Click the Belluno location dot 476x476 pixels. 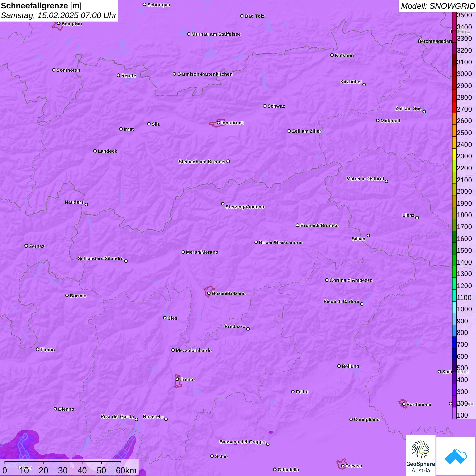pyautogui.click(x=339, y=366)
